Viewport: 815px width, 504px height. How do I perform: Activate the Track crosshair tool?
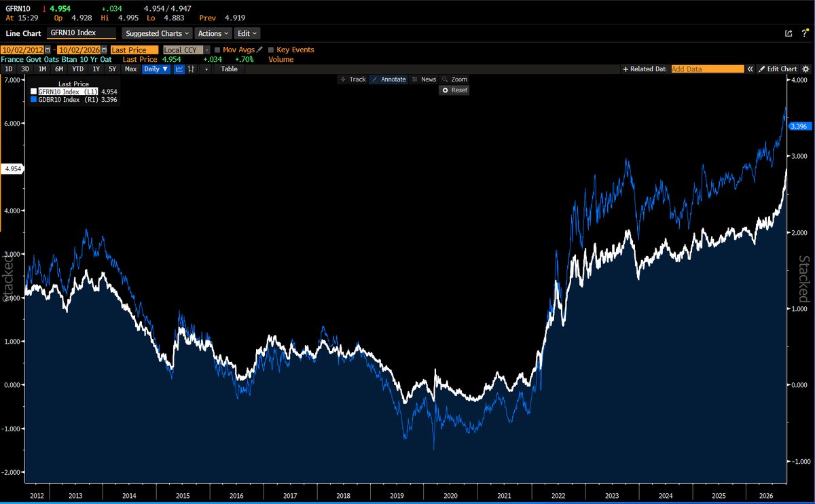coord(353,79)
